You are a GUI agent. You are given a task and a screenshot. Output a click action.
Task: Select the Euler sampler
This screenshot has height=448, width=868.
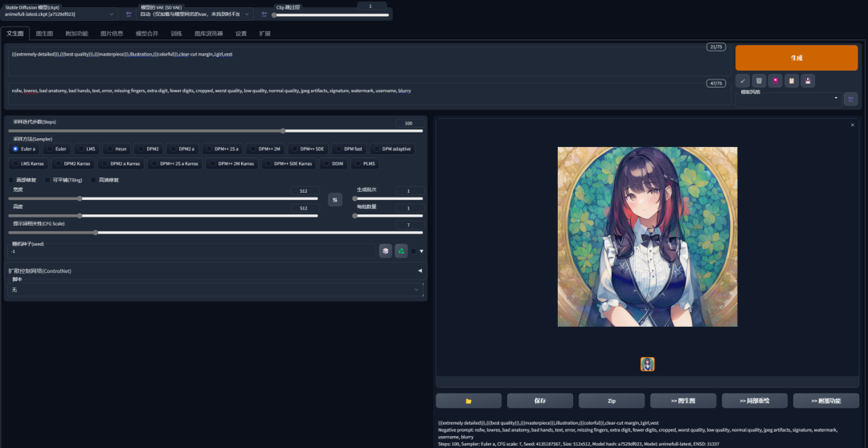coord(57,149)
